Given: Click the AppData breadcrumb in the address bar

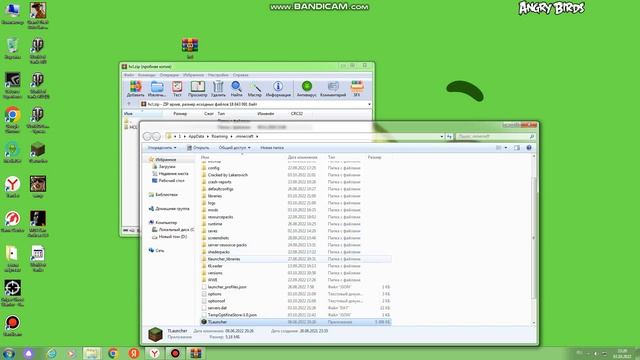Looking at the screenshot, I should click(x=196, y=136).
